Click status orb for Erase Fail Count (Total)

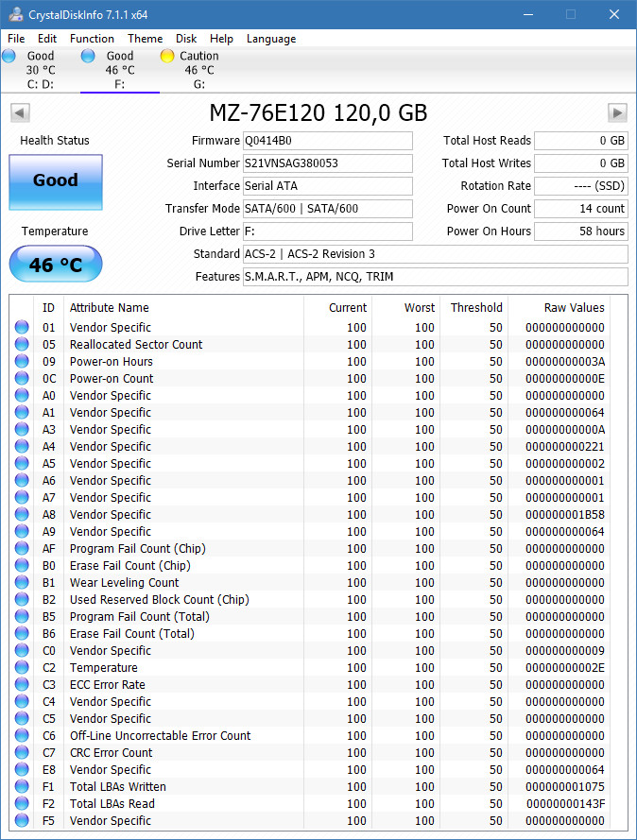pyautogui.click(x=22, y=633)
